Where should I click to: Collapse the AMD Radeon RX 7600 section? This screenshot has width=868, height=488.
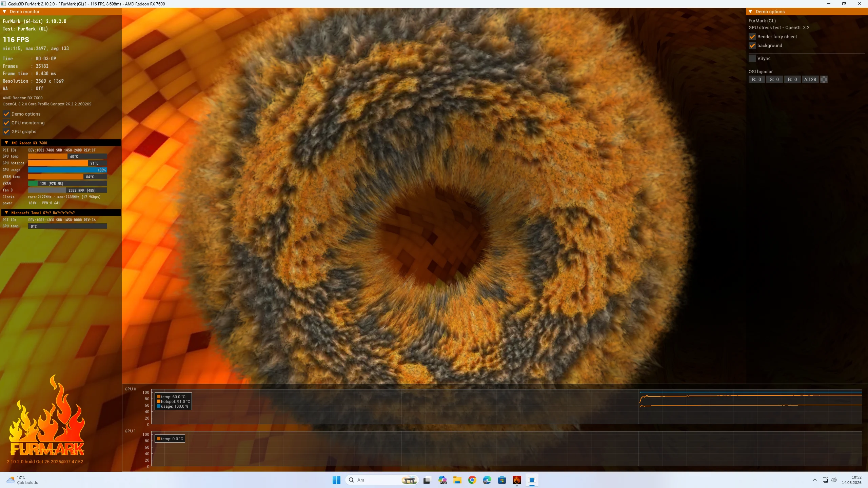[x=6, y=143]
